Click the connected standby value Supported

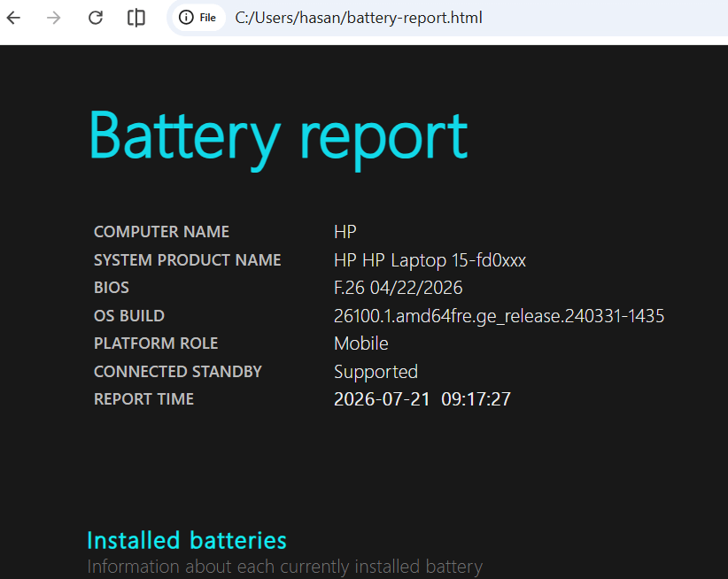tap(376, 372)
